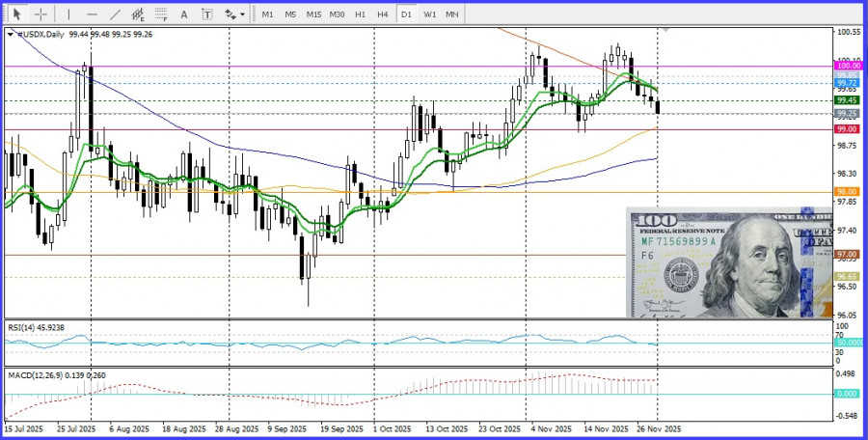
Task: Click the M30 timeframe button
Action: 337,14
